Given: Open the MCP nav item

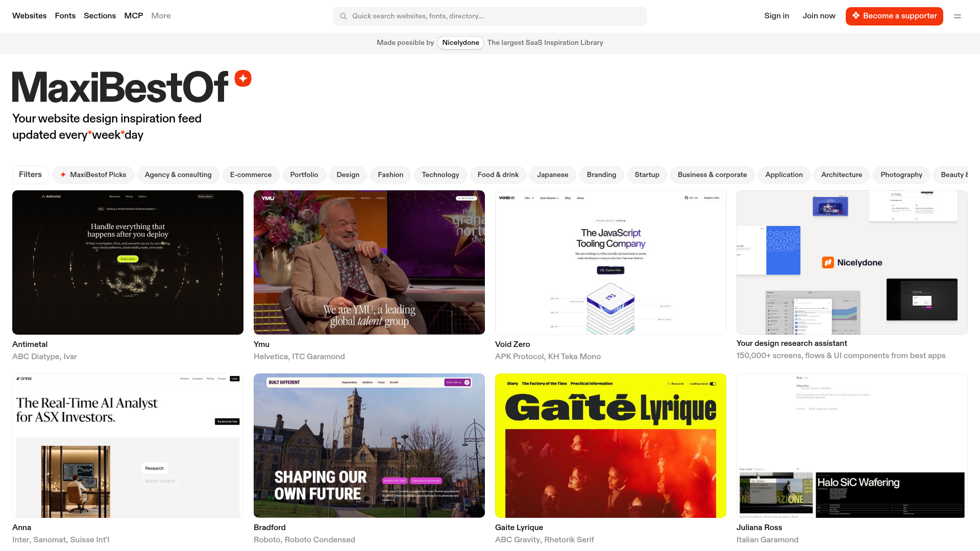Looking at the screenshot, I should tap(134, 16).
